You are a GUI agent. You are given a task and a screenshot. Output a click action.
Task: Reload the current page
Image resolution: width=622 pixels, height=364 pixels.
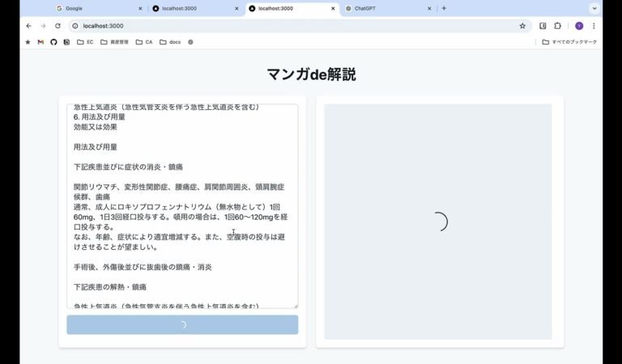point(58,26)
